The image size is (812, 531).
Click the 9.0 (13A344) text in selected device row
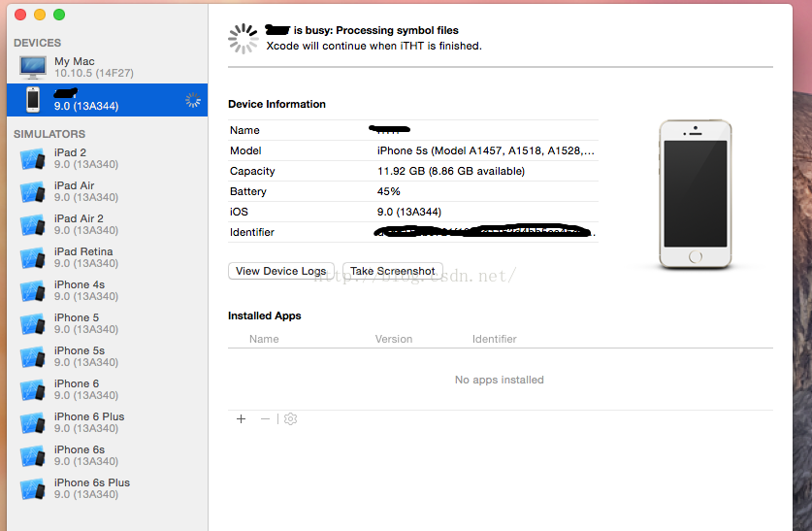point(86,106)
